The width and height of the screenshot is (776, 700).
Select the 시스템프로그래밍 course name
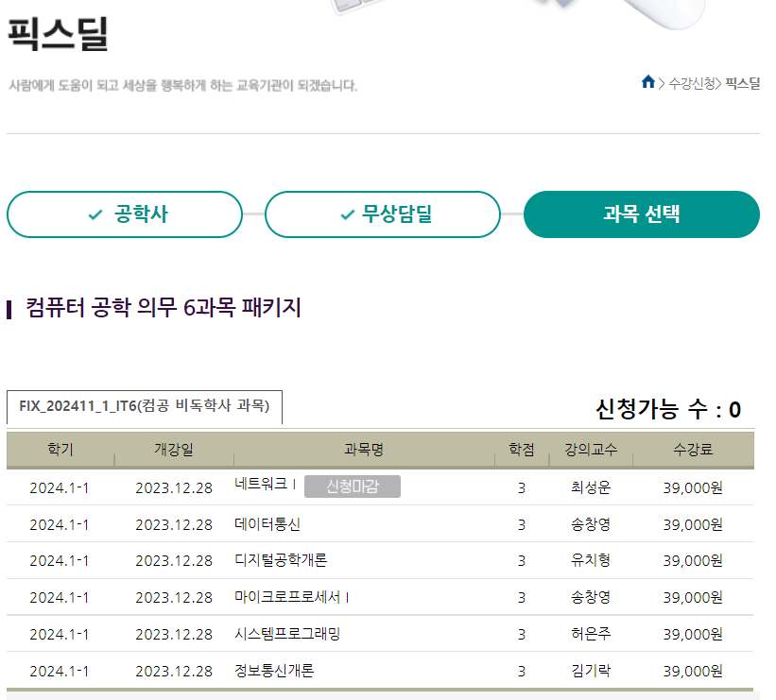click(x=287, y=634)
